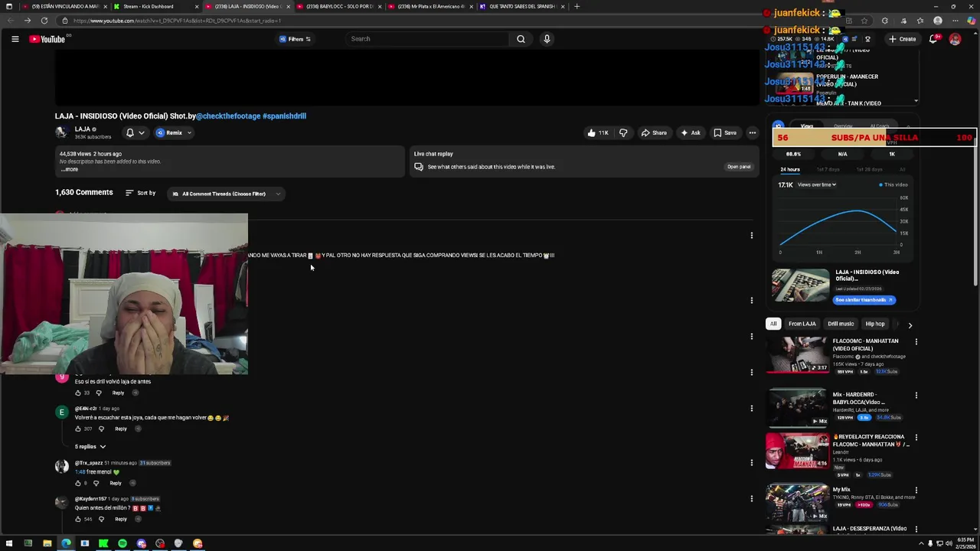Jump to timestamp 1:48 in comment
The image size is (980, 551).
(80, 472)
